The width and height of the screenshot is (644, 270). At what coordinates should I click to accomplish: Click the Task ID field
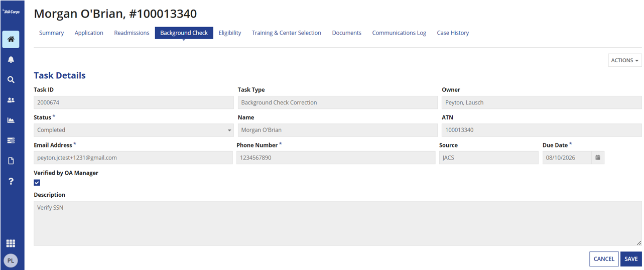(x=134, y=102)
